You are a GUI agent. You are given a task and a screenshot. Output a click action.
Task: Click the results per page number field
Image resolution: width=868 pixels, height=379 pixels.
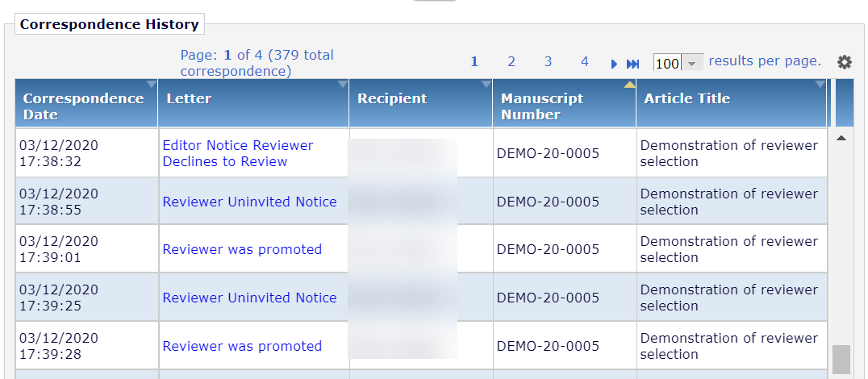click(668, 63)
